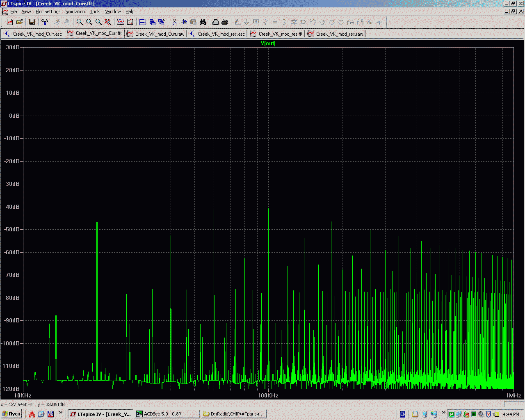
Task: Switch to Creek_VK_mod_Curr.asc tab
Action: tap(34, 34)
